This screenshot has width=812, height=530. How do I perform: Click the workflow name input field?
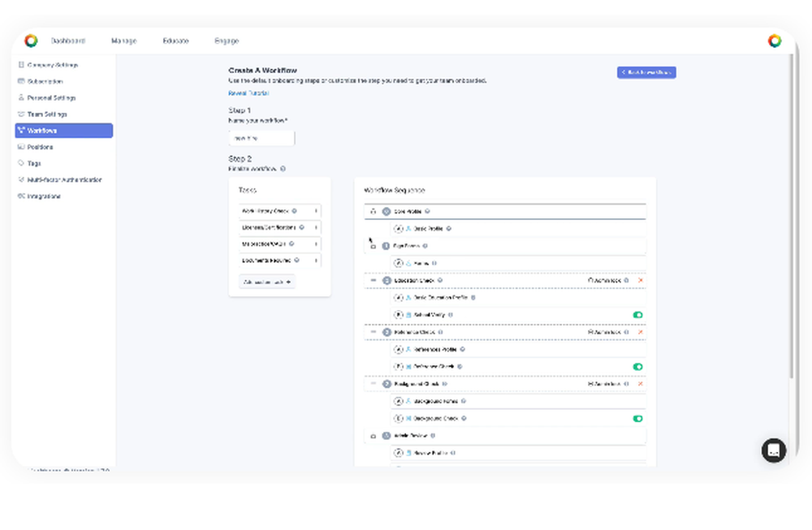(261, 138)
